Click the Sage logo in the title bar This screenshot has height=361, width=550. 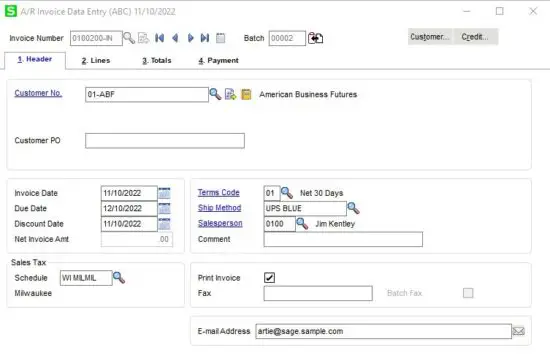coord(11,11)
